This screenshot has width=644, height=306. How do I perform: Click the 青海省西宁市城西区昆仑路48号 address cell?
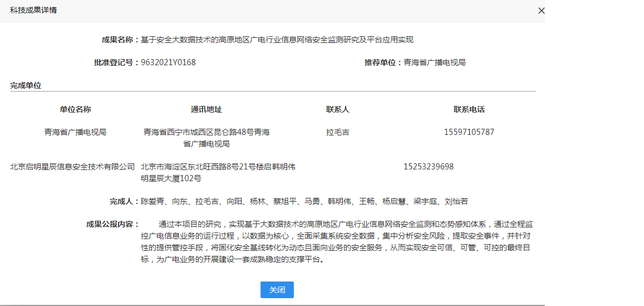pyautogui.click(x=207, y=138)
